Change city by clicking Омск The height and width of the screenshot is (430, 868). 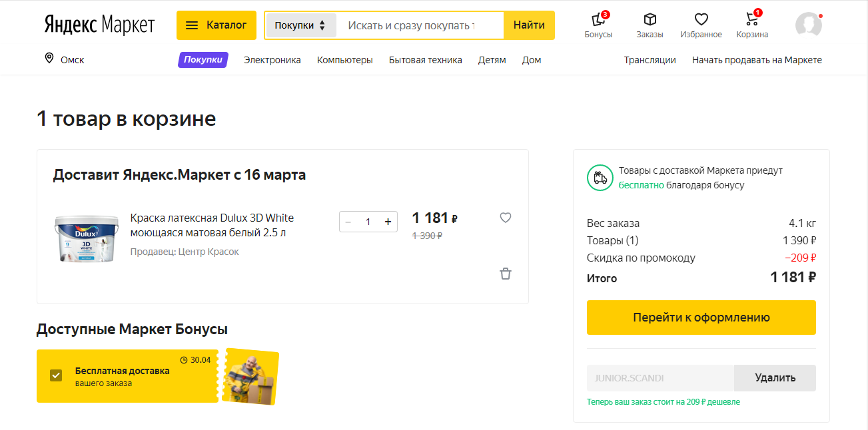click(x=72, y=60)
